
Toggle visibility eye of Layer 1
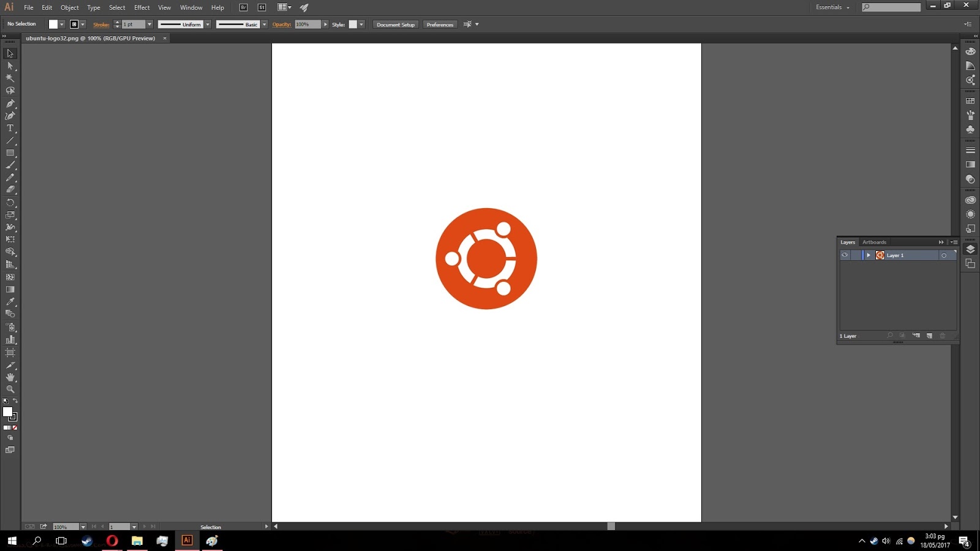(845, 255)
